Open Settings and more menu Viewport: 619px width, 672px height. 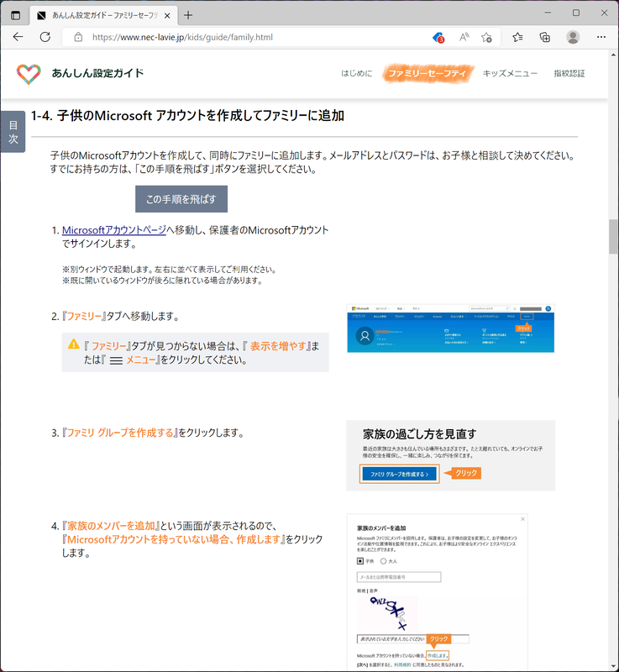pos(601,37)
